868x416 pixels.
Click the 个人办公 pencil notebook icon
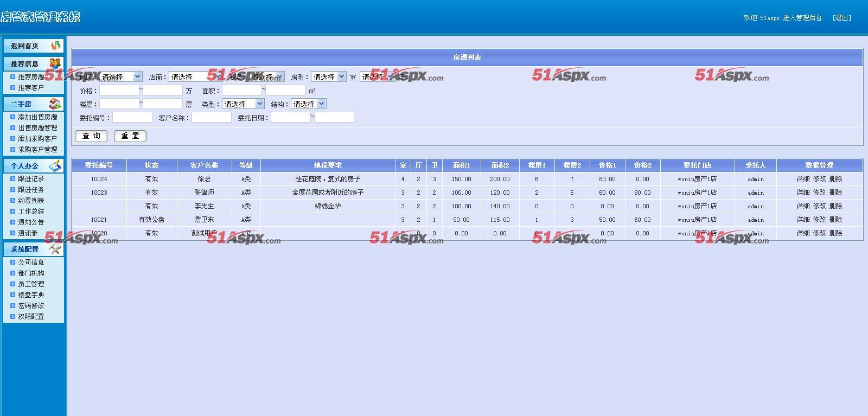point(55,165)
